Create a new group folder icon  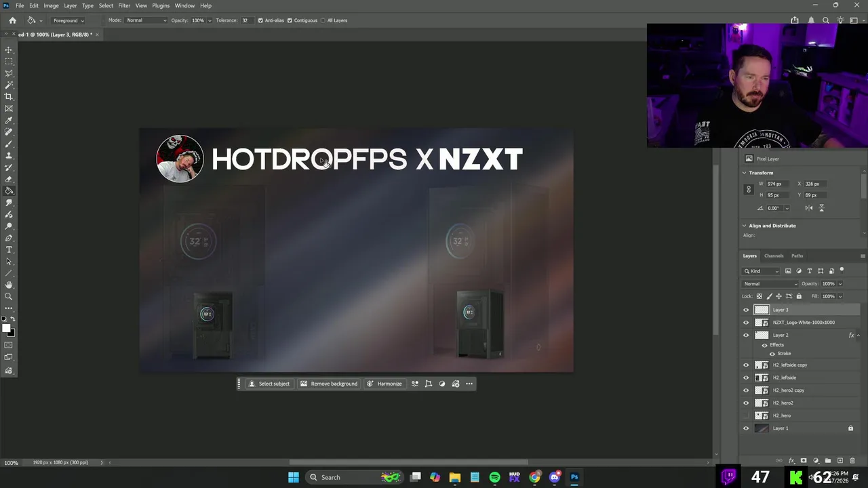tap(828, 461)
